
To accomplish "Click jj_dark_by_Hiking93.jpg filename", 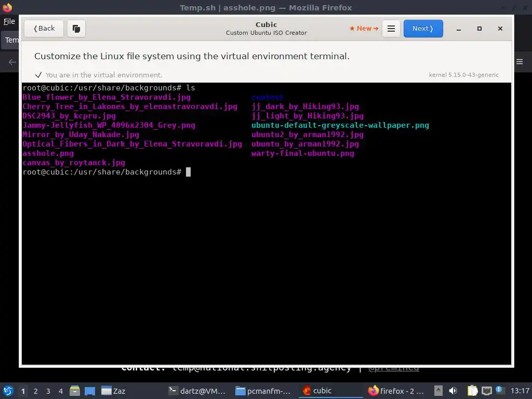I will 305,107.
